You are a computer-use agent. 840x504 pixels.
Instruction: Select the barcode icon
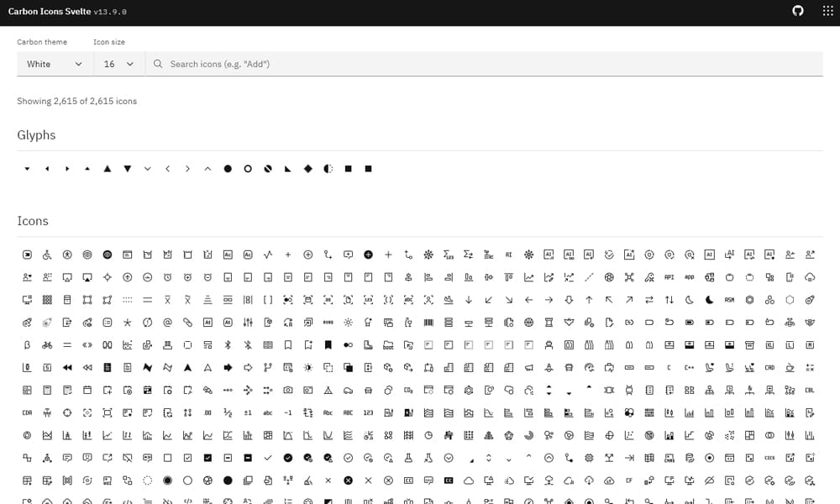[x=428, y=323]
